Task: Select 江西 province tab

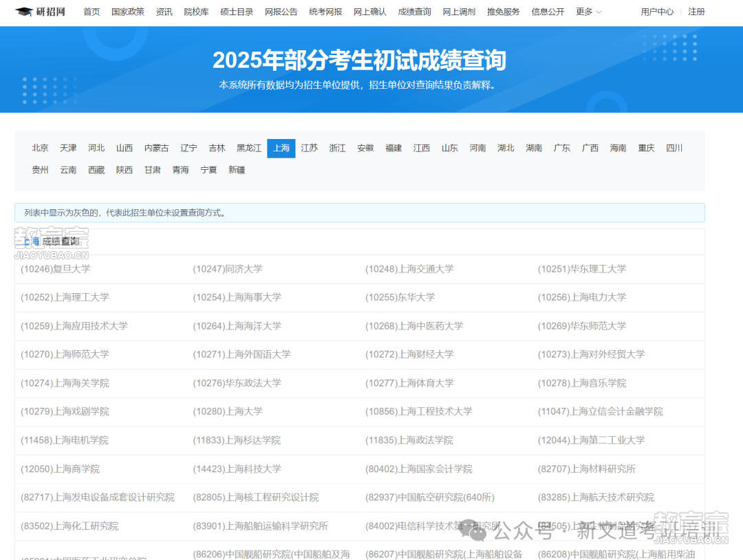Action: point(422,148)
